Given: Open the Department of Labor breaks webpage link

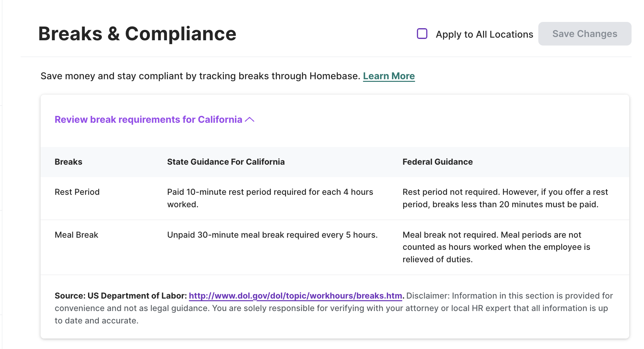Looking at the screenshot, I should pyautogui.click(x=295, y=295).
